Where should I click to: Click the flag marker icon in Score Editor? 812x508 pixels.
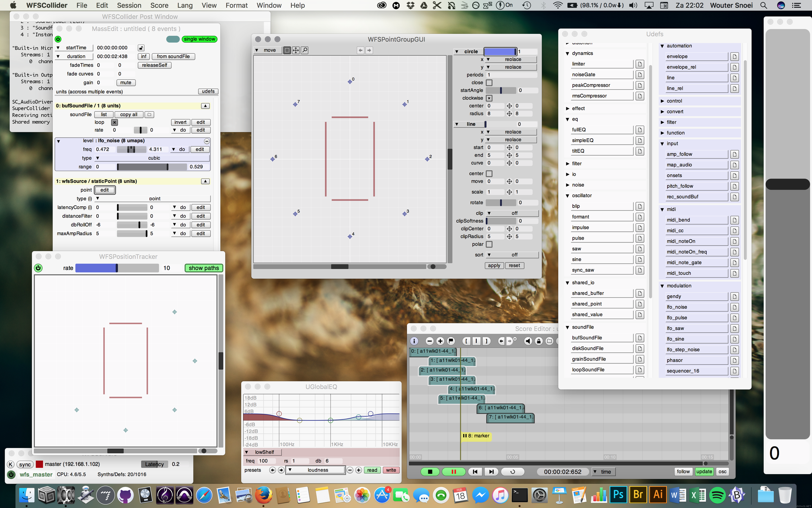point(451,341)
